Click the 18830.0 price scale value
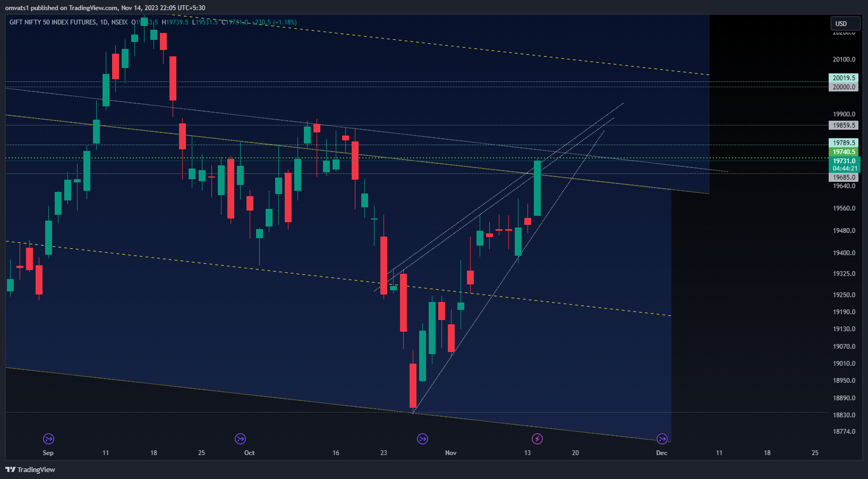The height and width of the screenshot is (479, 868). tap(844, 415)
